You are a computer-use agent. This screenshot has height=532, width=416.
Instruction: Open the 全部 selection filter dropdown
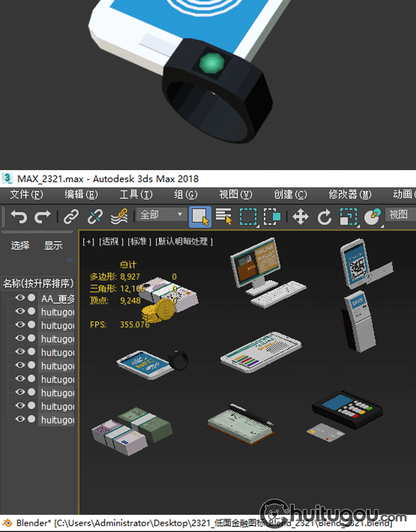(x=162, y=214)
